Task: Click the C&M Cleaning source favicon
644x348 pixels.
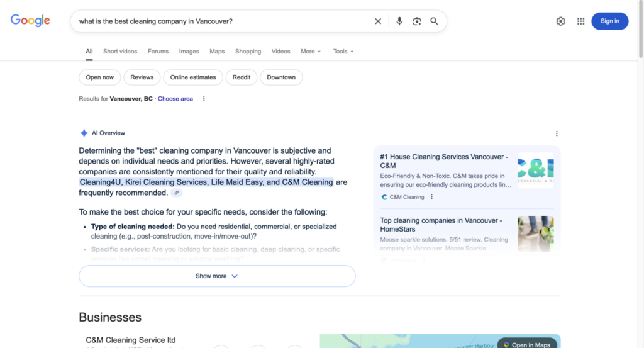Action: click(x=384, y=197)
